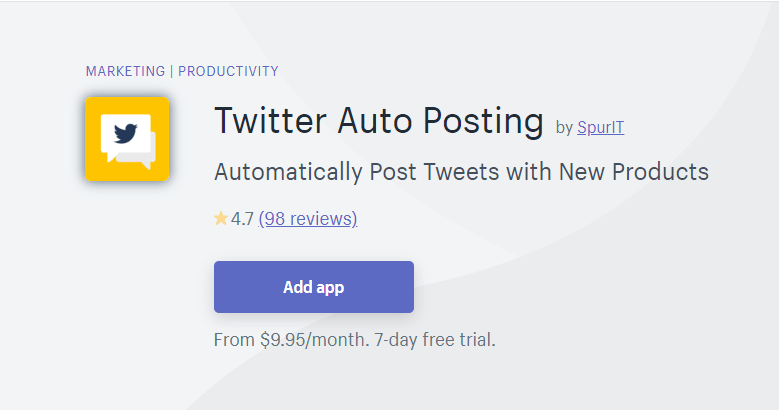This screenshot has width=779, height=410.
Task: Click the Add app button
Action: (x=314, y=287)
